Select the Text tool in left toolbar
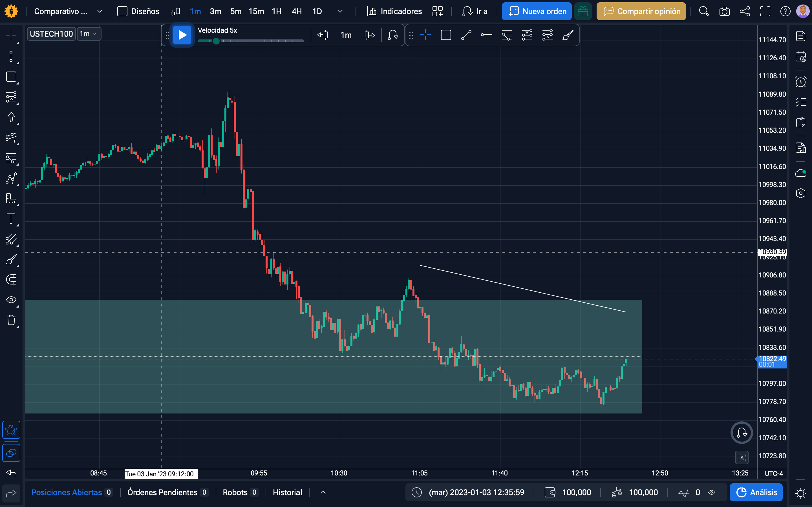The image size is (812, 507). (x=11, y=219)
